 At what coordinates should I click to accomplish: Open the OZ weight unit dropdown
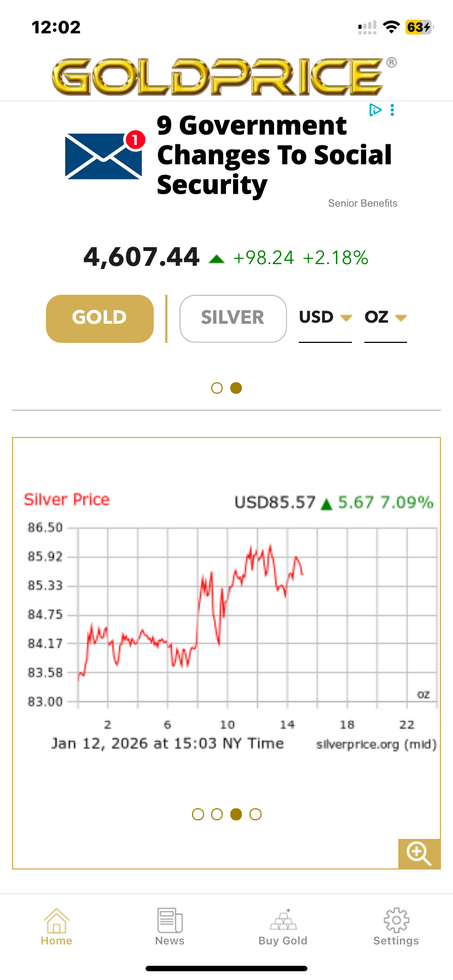[x=386, y=318]
